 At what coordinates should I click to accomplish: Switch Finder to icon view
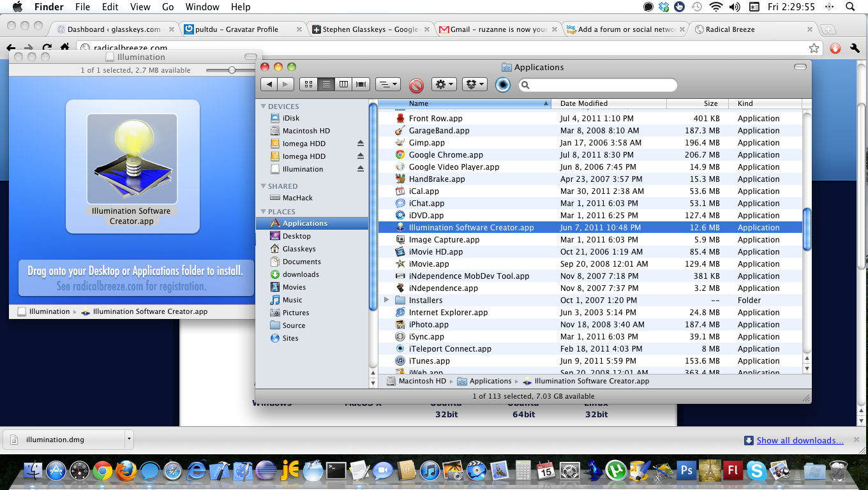(x=308, y=84)
